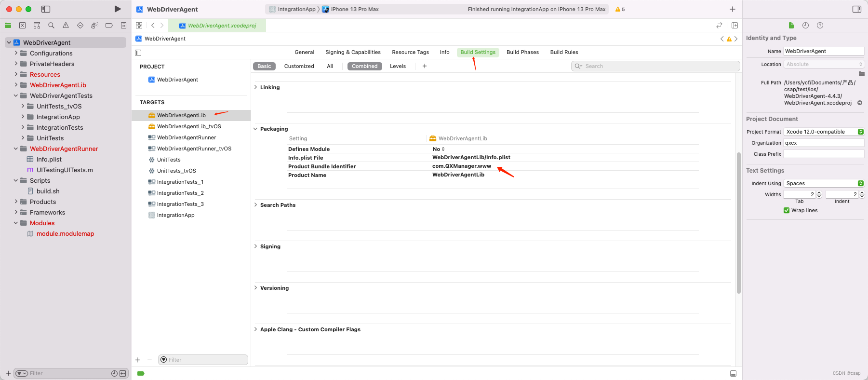The image size is (868, 380).
Task: Toggle recent files filter in navigator
Action: [x=114, y=373]
